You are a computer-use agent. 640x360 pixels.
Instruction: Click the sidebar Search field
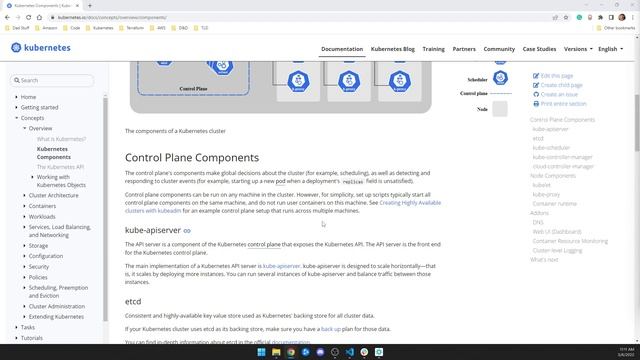pos(52,80)
